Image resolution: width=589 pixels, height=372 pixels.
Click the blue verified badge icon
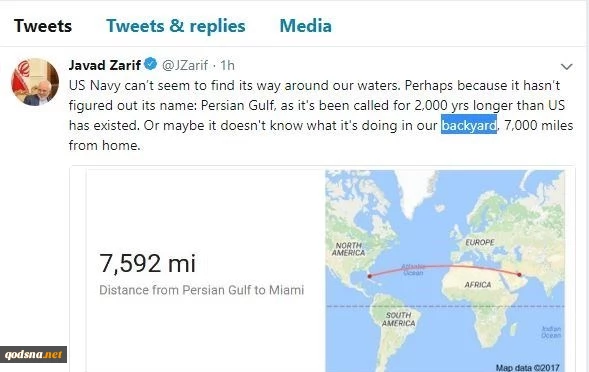151,64
